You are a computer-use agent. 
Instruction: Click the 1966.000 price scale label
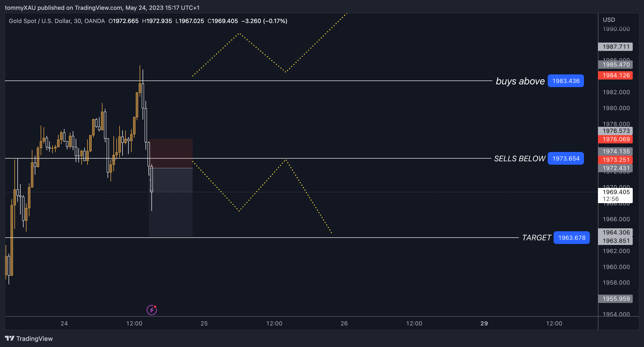[x=616, y=219]
